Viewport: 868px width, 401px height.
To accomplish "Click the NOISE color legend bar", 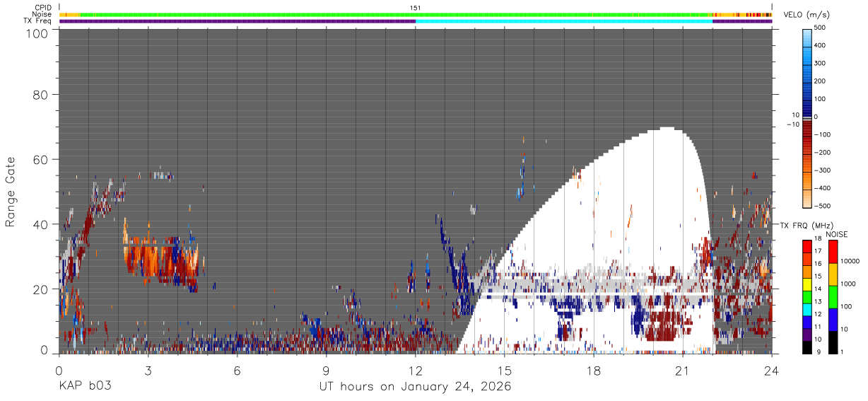I will [x=834, y=296].
